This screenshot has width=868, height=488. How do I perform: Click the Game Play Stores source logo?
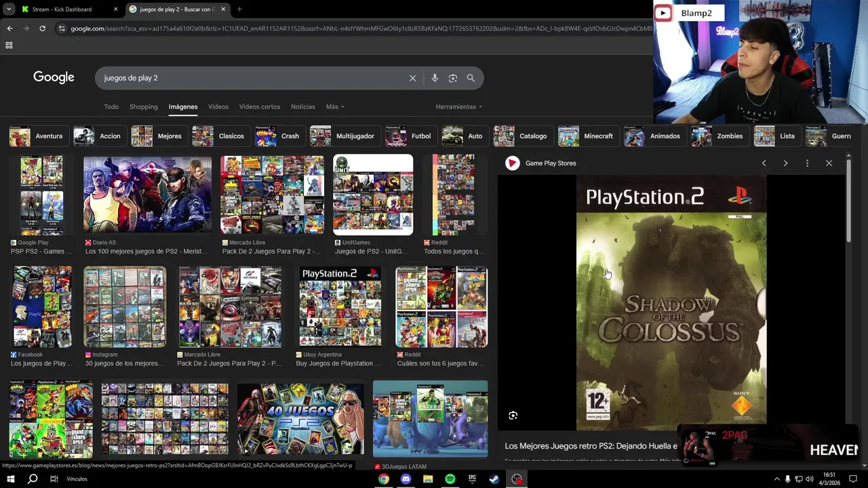point(513,163)
